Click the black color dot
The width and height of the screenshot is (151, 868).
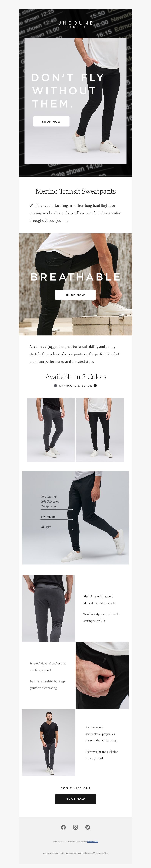click(x=95, y=386)
